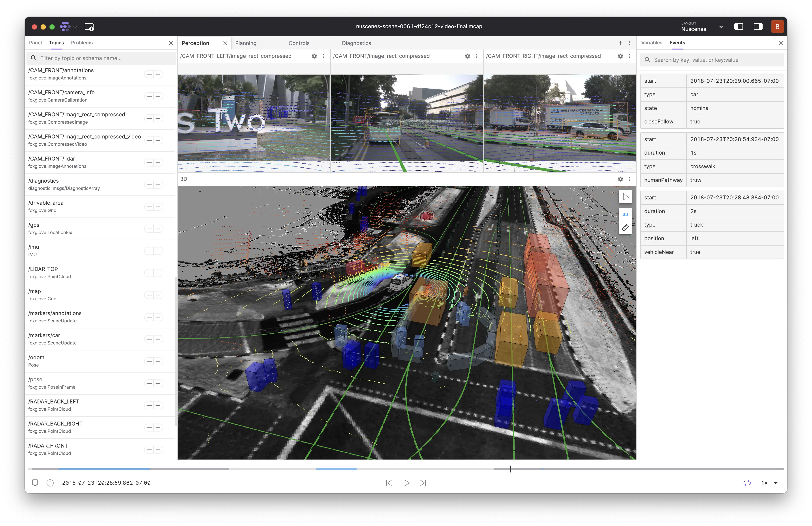Open settings gear for the 3D panel
The height and width of the screenshot is (526, 812).
pyautogui.click(x=620, y=179)
